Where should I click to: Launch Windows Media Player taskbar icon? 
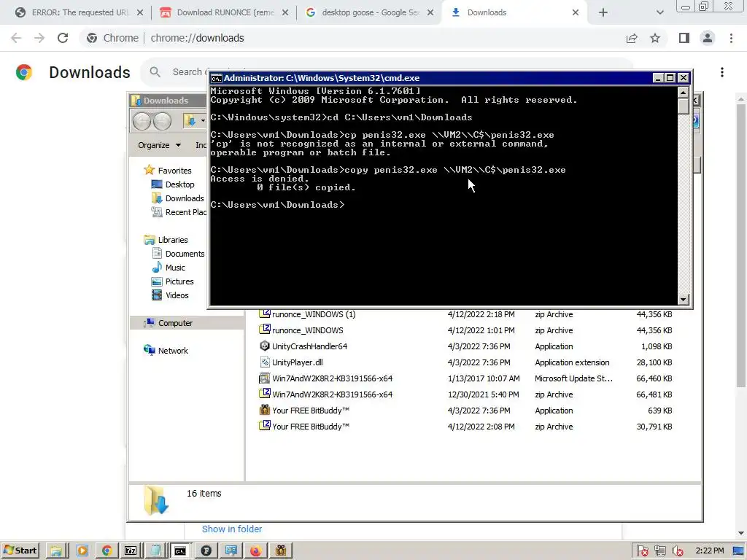pyautogui.click(x=82, y=551)
